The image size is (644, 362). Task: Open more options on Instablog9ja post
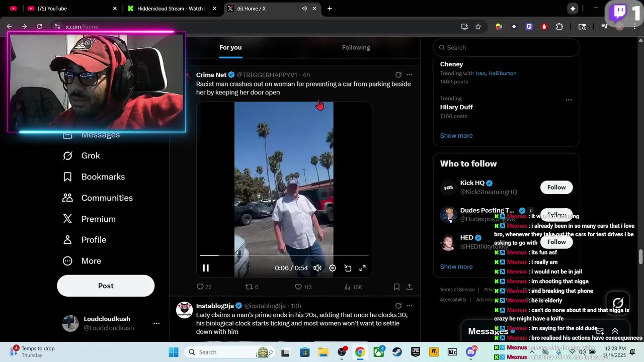click(x=410, y=306)
